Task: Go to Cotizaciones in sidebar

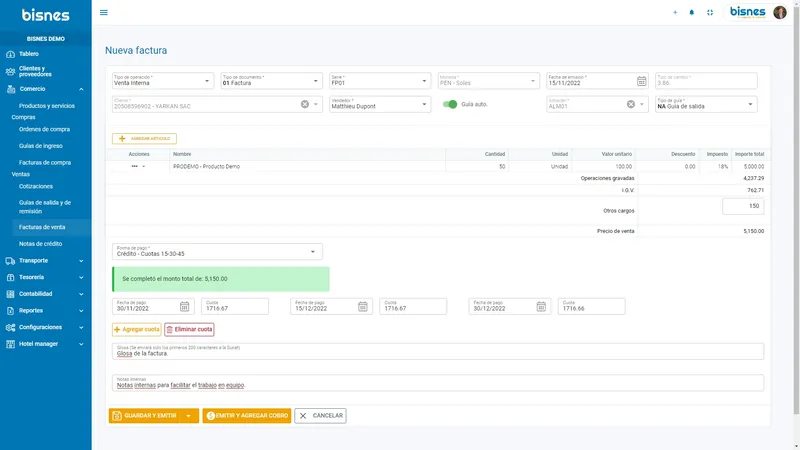Action: [36, 186]
